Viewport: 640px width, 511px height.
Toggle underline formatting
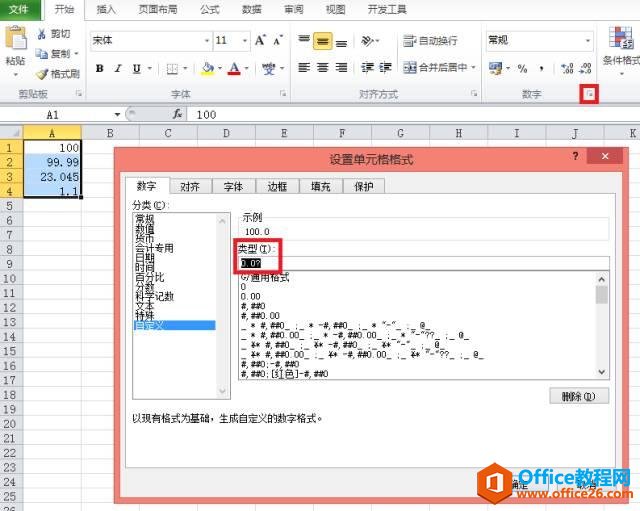pos(137,69)
